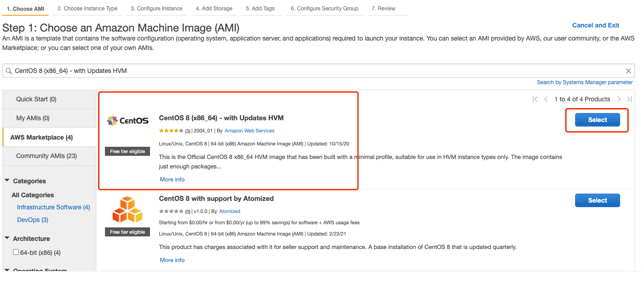The height and width of the screenshot is (299, 644).
Task: Open the Community AMIs (23) tab
Action: point(49,156)
